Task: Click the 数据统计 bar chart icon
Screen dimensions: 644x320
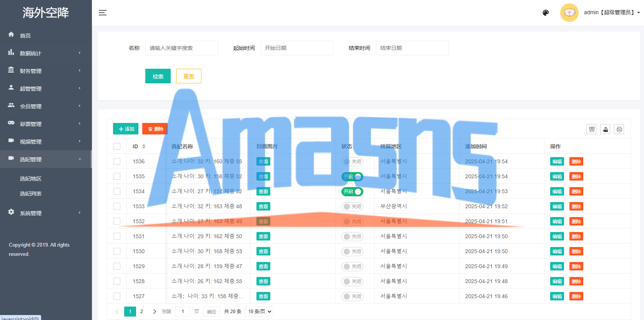Action: [11, 52]
